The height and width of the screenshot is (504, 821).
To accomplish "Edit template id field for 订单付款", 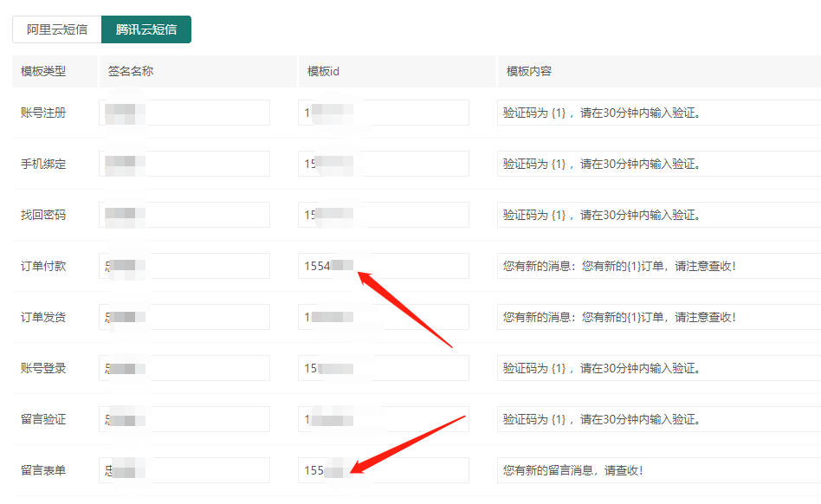I will 384,266.
